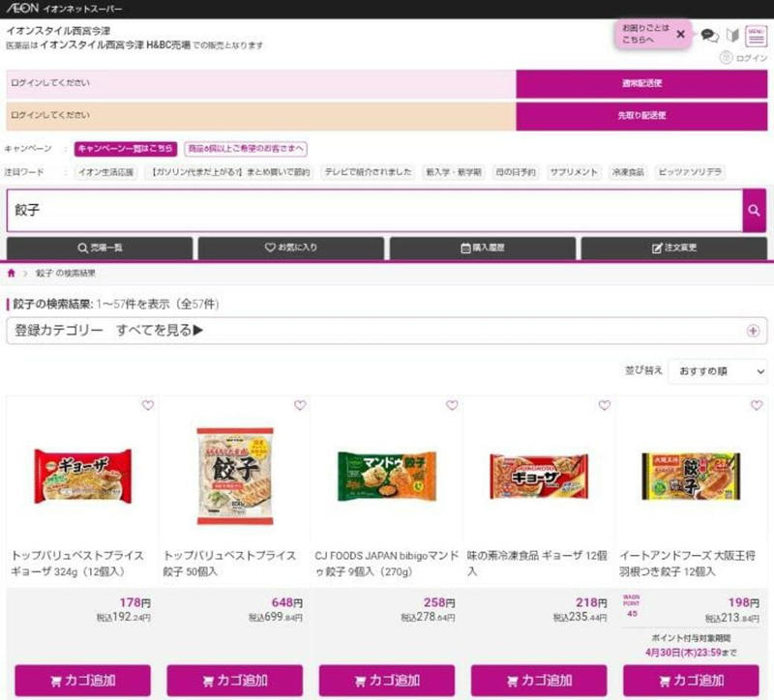Click the ピッツァソリデラ keyword tag
This screenshot has height=700, width=774.
coord(690,172)
